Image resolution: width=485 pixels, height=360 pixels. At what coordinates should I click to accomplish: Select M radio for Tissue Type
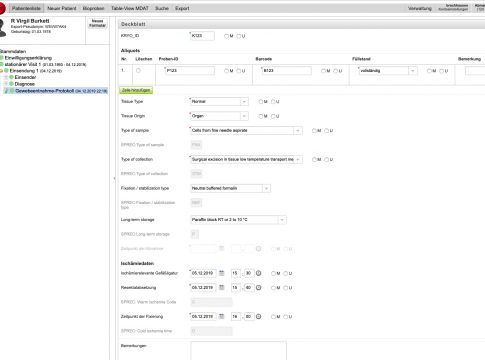click(261, 102)
